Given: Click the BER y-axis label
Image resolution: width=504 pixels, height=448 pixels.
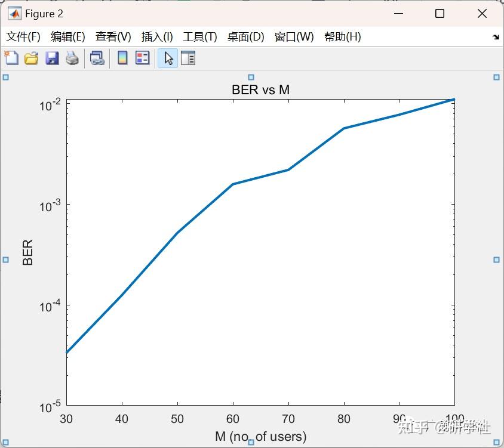Looking at the screenshot, I should pyautogui.click(x=28, y=252).
